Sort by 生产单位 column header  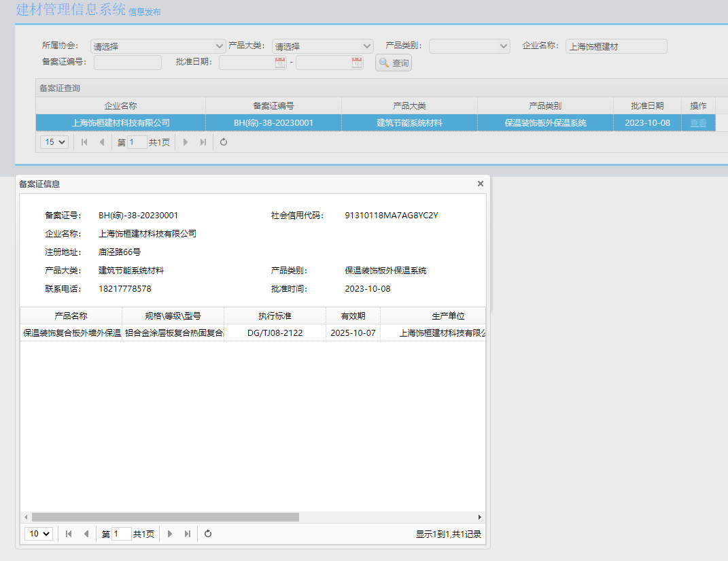tap(433, 316)
